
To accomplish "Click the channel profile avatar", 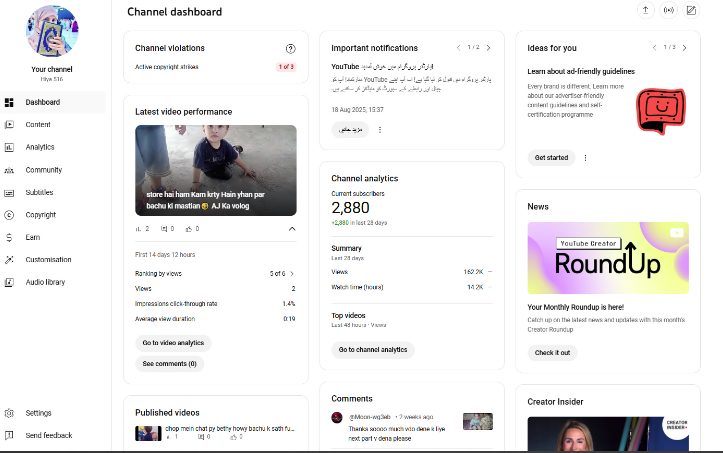I will point(52,31).
